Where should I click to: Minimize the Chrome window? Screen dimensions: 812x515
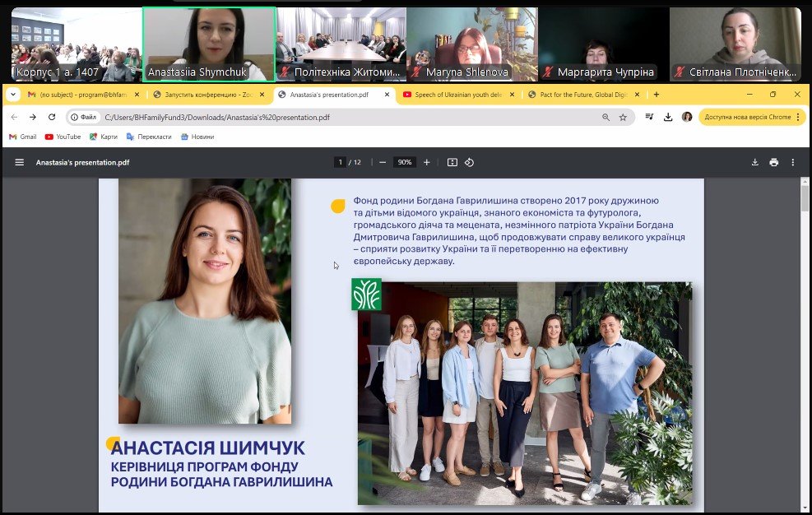(749, 95)
